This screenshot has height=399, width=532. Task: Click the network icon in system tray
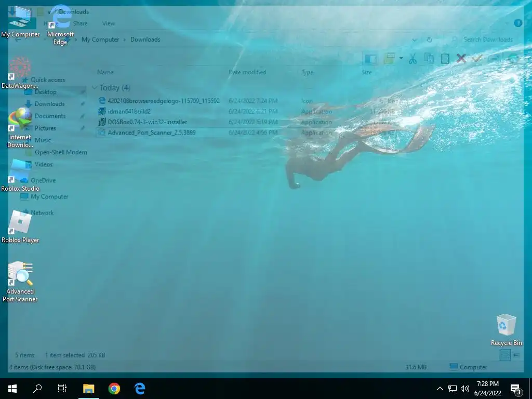(x=453, y=389)
